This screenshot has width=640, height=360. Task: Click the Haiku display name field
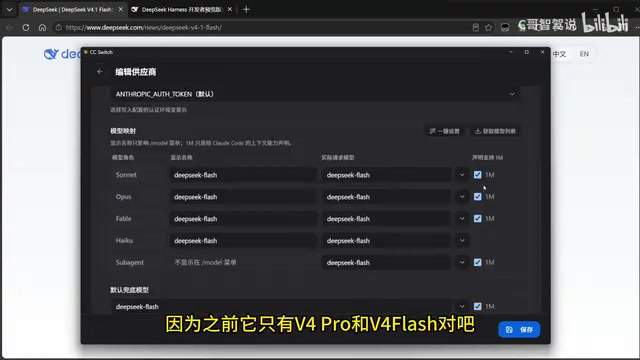[x=242, y=240]
